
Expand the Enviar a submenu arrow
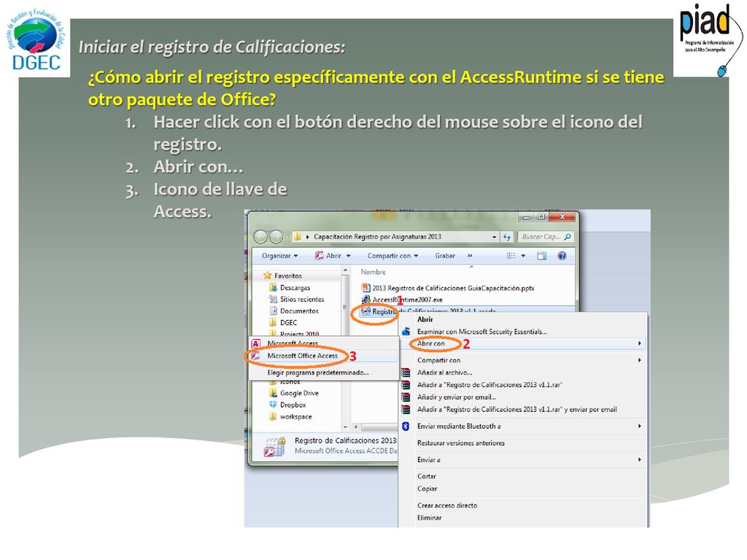click(639, 459)
